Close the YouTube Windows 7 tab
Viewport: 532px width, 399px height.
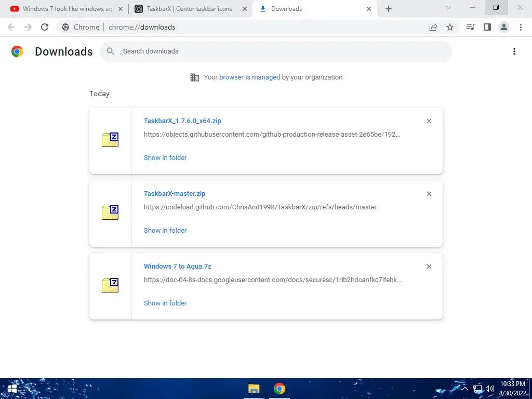(x=121, y=9)
